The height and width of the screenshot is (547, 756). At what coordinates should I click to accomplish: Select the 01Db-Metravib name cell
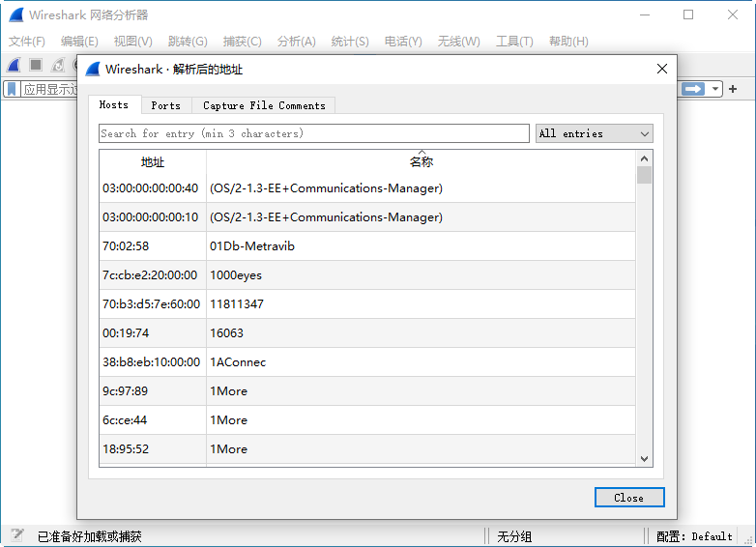click(x=421, y=245)
